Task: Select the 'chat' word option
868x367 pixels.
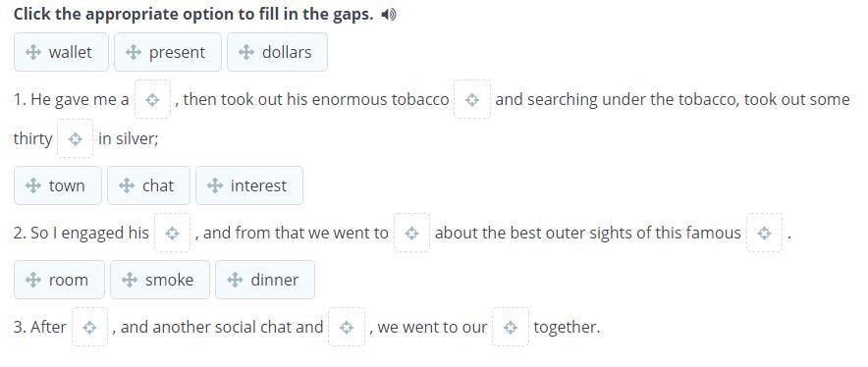Action: pos(148,185)
